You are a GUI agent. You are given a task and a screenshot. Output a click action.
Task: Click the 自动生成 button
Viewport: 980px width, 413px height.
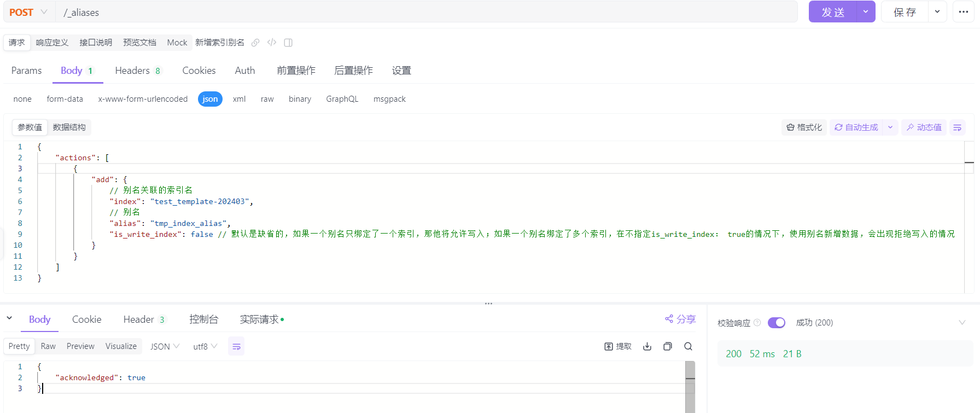[856, 127]
